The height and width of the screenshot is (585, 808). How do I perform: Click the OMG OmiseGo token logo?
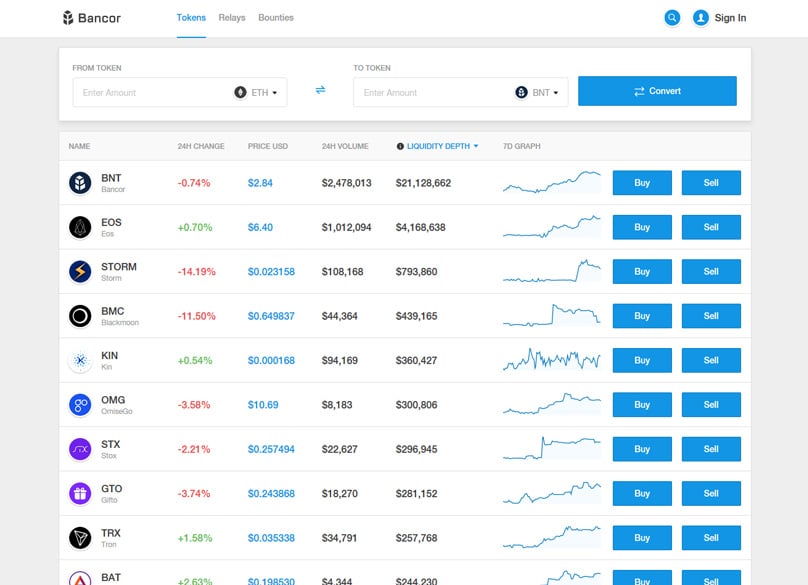point(80,405)
